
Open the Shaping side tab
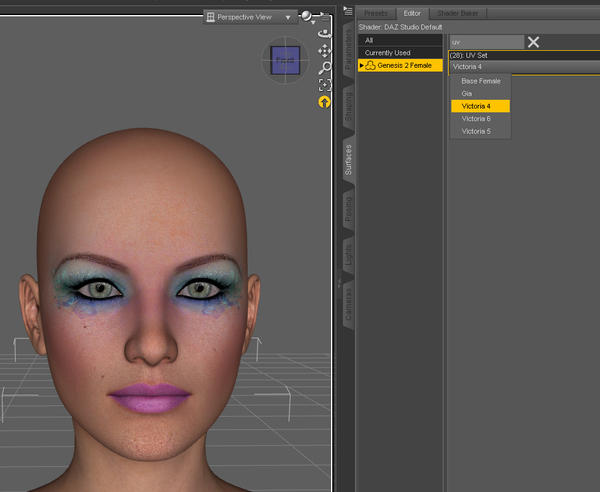(348, 104)
